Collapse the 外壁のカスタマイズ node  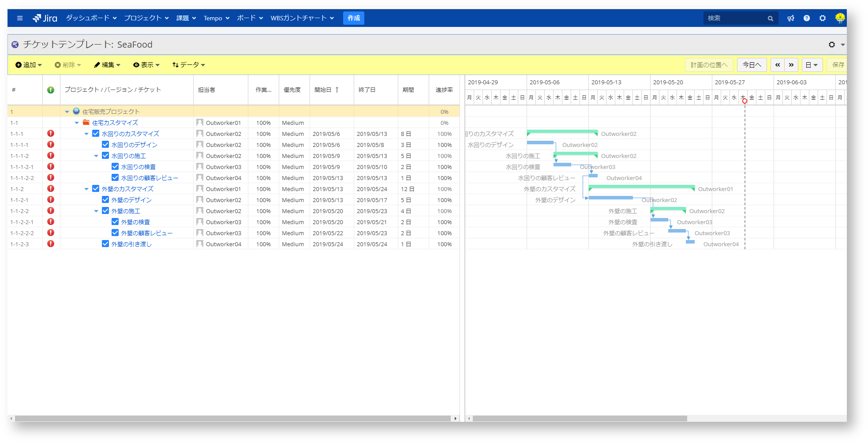click(86, 189)
